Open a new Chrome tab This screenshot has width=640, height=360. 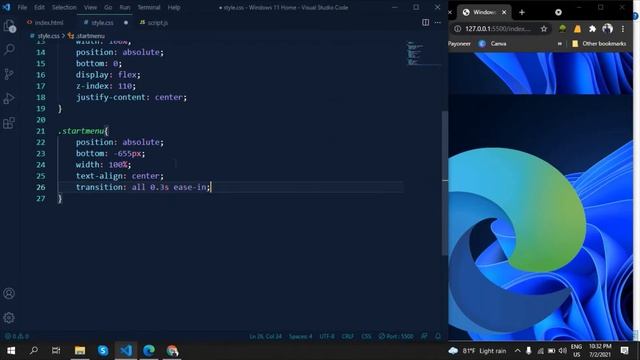(522, 12)
